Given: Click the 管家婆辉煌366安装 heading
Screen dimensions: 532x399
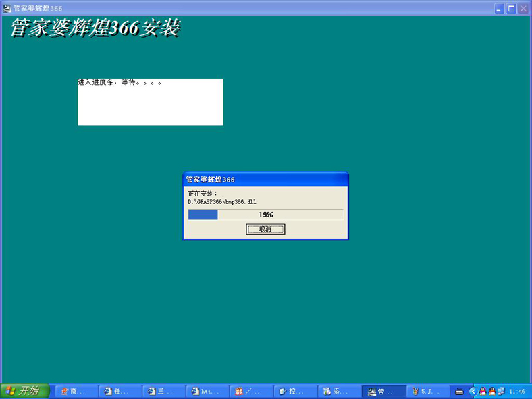Looking at the screenshot, I should click(95, 28).
